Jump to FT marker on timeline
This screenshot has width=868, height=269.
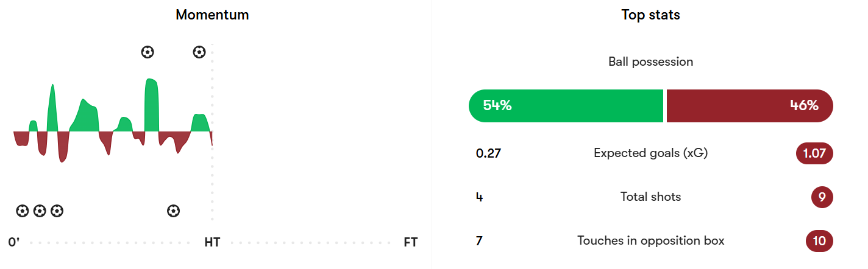pyautogui.click(x=411, y=242)
